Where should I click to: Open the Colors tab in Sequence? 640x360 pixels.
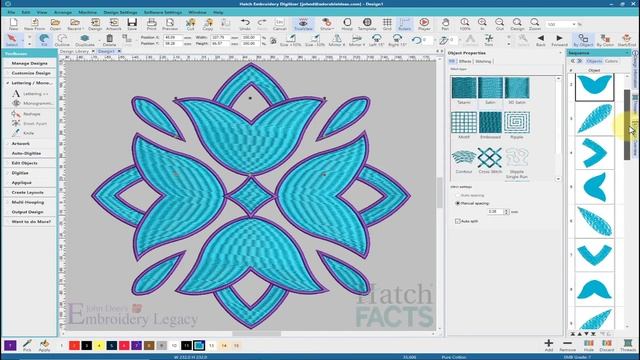611,61
